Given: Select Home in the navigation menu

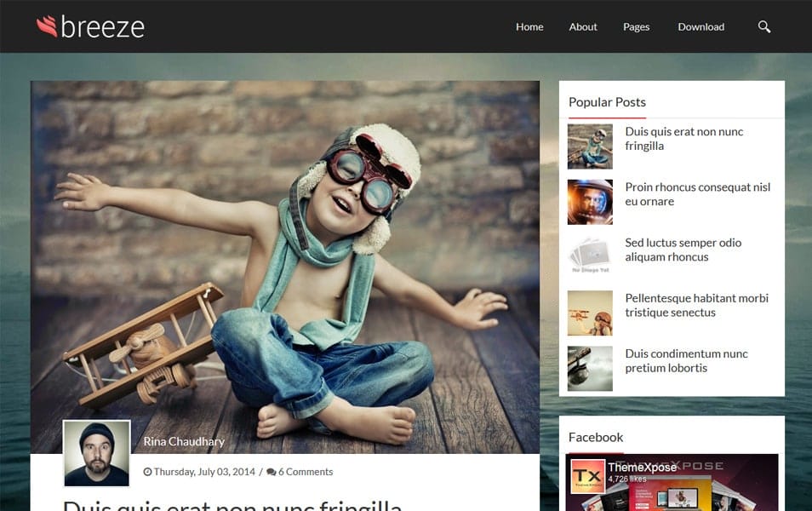Looking at the screenshot, I should click(x=529, y=26).
